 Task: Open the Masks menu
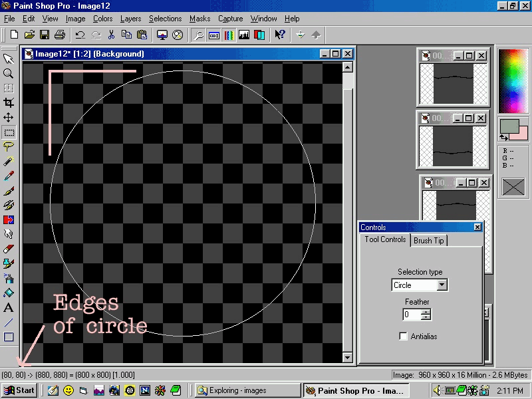click(x=199, y=19)
